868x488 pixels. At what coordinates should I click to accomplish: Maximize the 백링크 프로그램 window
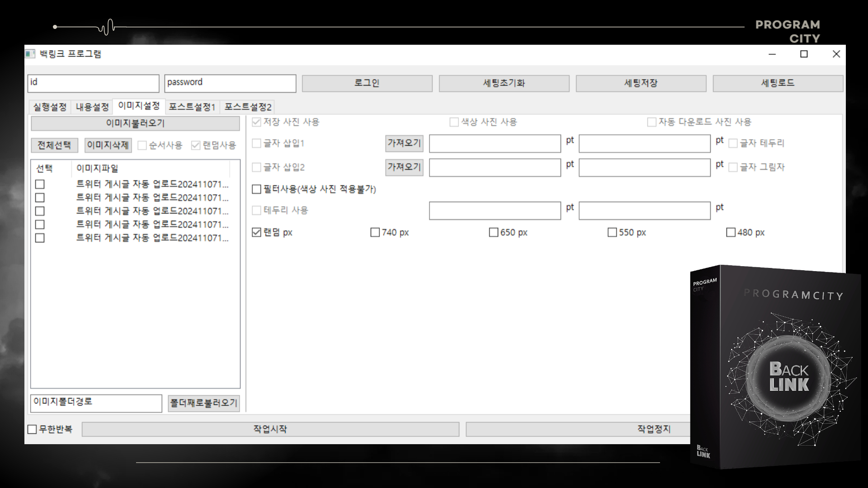[x=804, y=54]
